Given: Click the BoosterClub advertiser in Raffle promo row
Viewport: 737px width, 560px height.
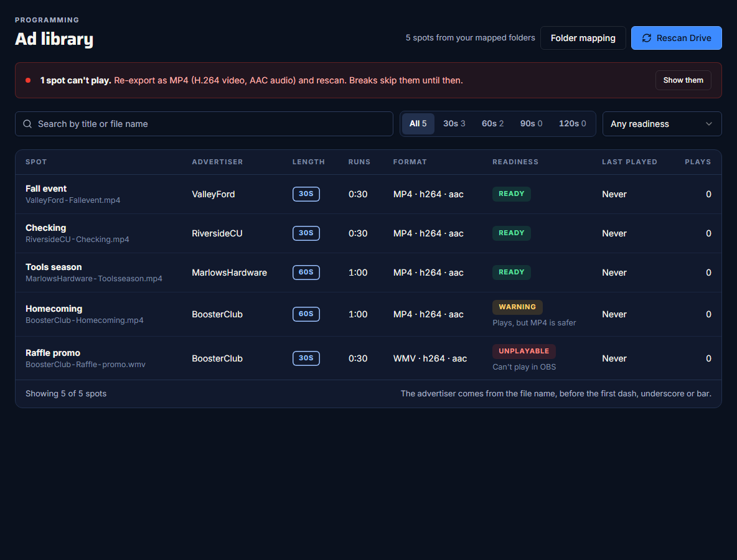Looking at the screenshot, I should click(x=217, y=358).
